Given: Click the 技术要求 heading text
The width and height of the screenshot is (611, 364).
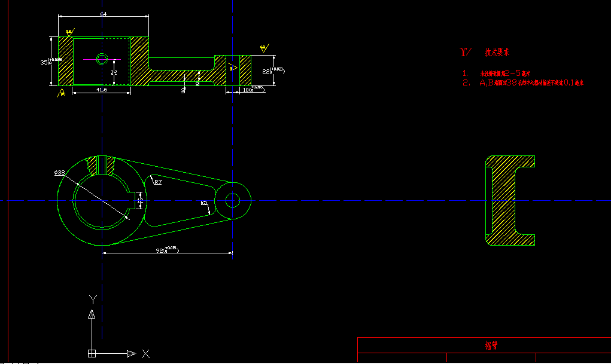Looking at the screenshot, I should point(497,52).
